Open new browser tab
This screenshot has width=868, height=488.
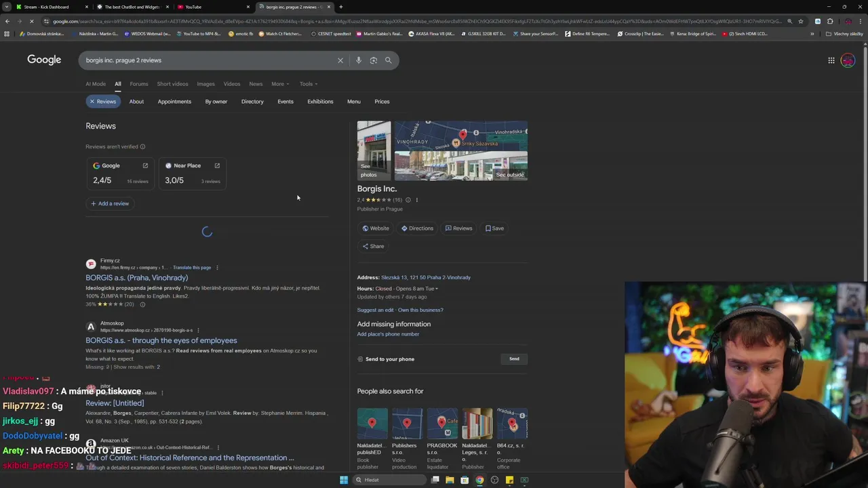[x=341, y=7]
